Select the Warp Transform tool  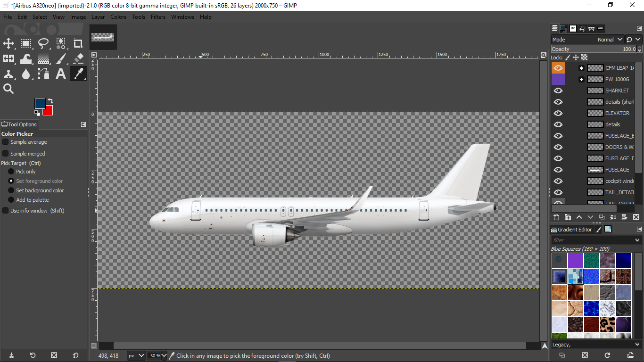[26, 59]
